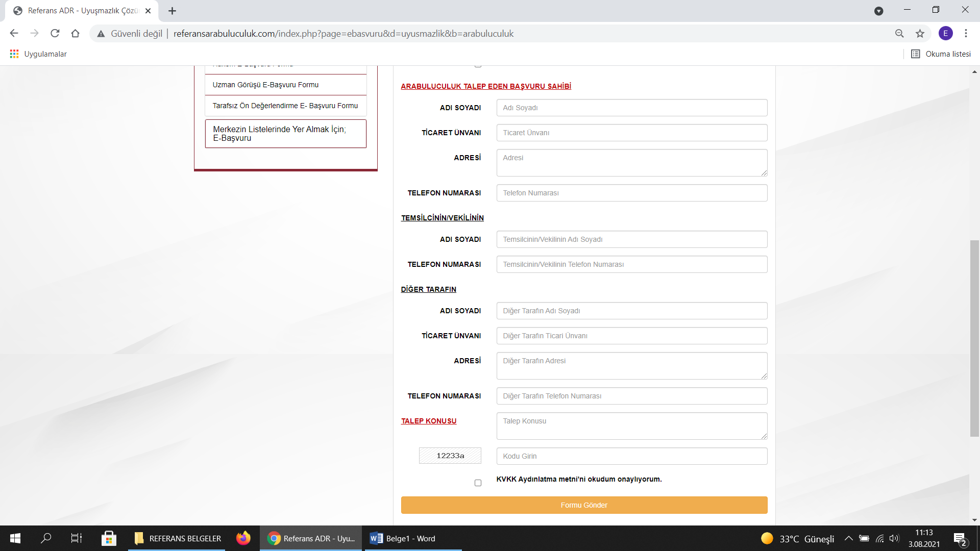This screenshot has height=551, width=980.
Task: Open a new browser tab
Action: pyautogui.click(x=172, y=11)
